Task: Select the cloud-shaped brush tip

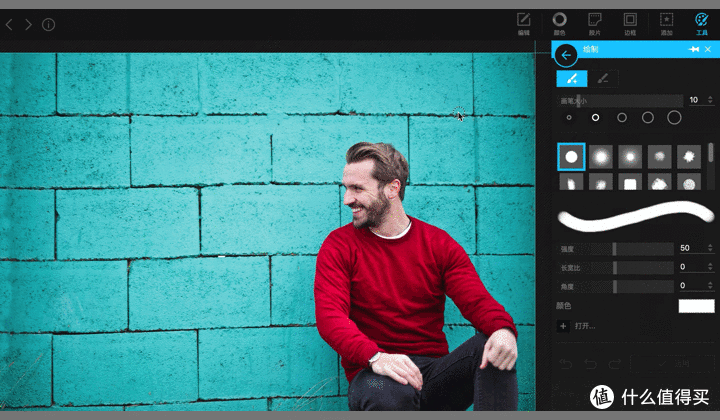Action: [659, 182]
